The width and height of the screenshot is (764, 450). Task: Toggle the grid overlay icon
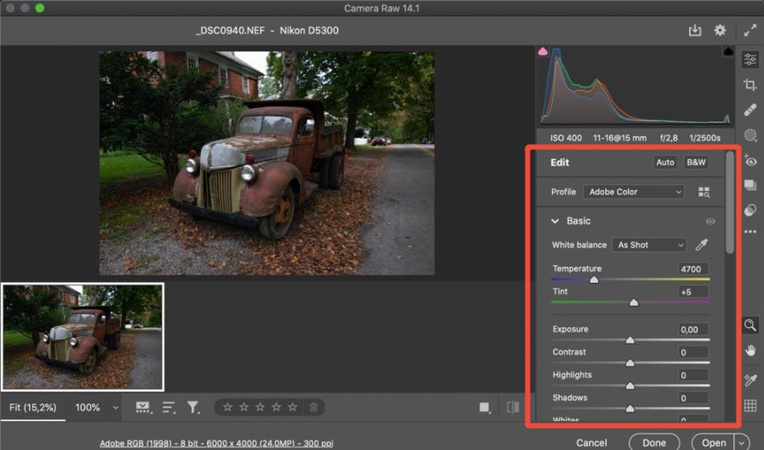coord(750,405)
